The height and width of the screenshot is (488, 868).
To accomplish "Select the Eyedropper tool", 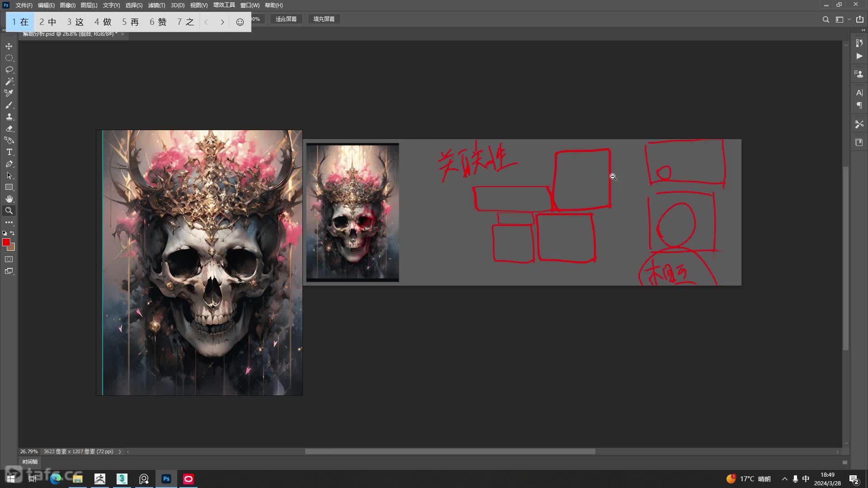I will click(9, 93).
